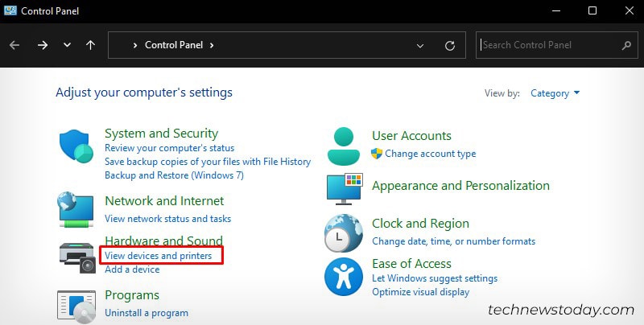Image resolution: width=644 pixels, height=325 pixels.
Task: Open System and Security category
Action: click(162, 134)
